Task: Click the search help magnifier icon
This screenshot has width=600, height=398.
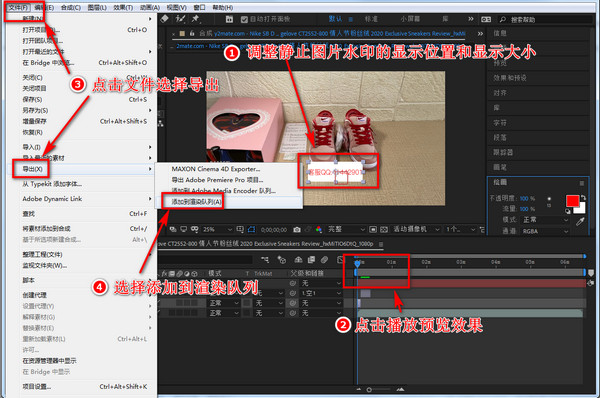Action: [503, 19]
